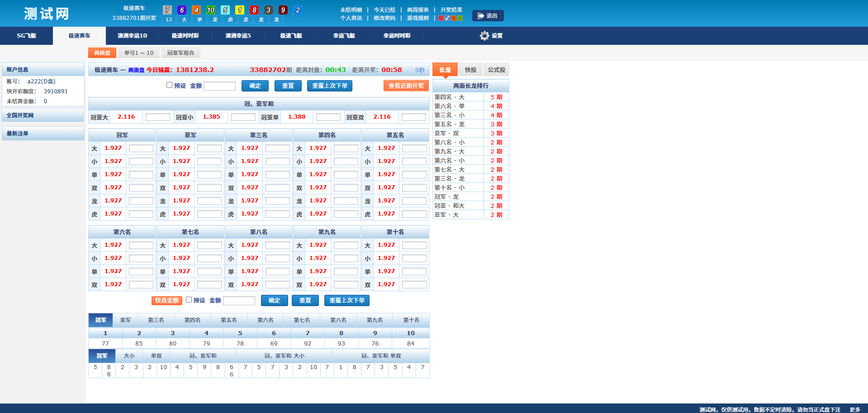Expand the 最新注单 sidebar panel
868x413 pixels.
pos(43,134)
